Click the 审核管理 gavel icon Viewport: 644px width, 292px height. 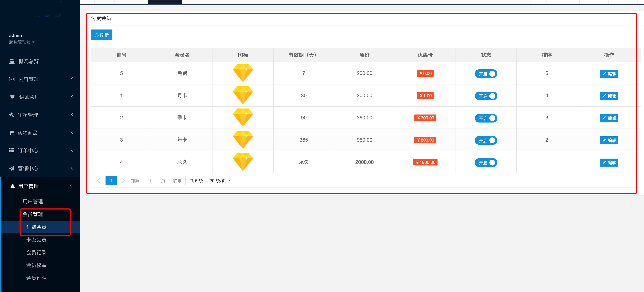[11, 115]
